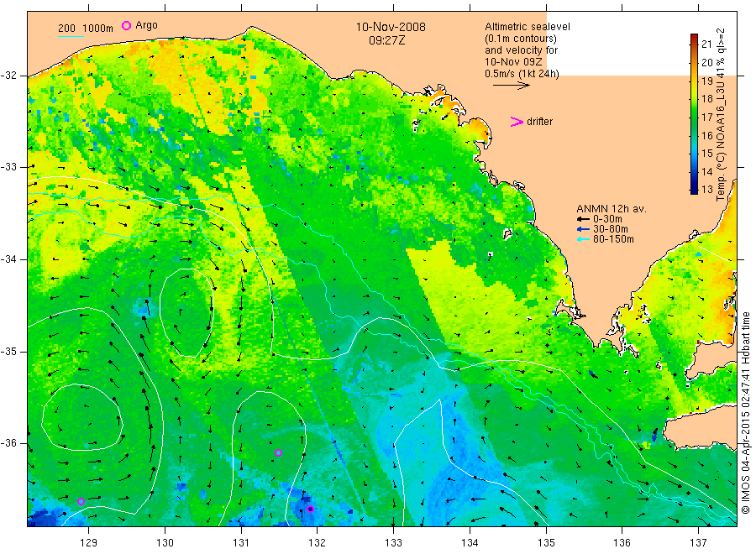Click the green 17-degree band of the colorbar

coord(694,117)
